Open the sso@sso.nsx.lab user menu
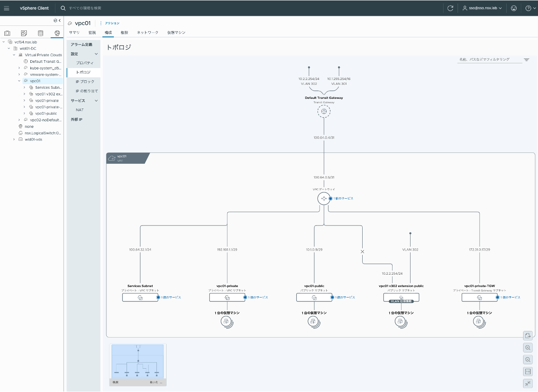538x392 pixels. pos(482,8)
